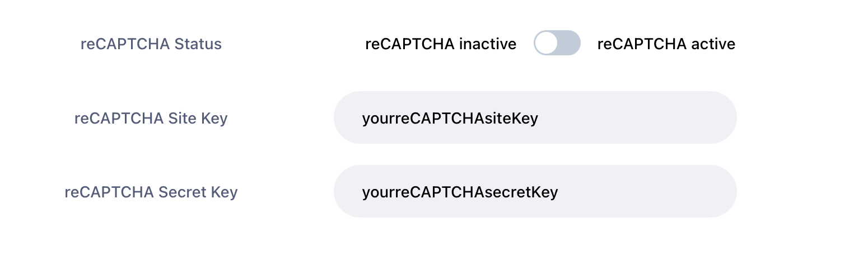Click empty space right of site key text
Screen dimensions: 868x274
(633, 118)
